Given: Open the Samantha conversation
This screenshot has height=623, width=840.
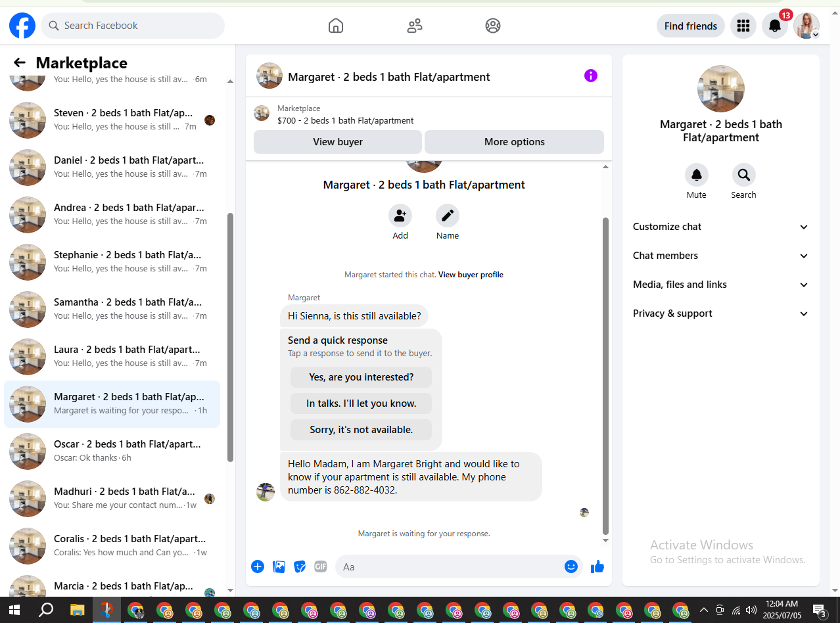Looking at the screenshot, I should 112,309.
